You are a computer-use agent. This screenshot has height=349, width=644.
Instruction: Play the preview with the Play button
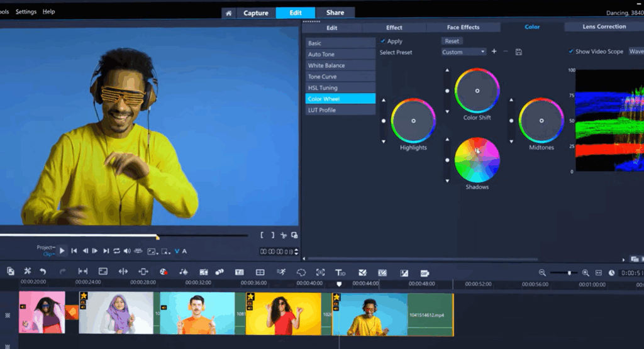62,250
